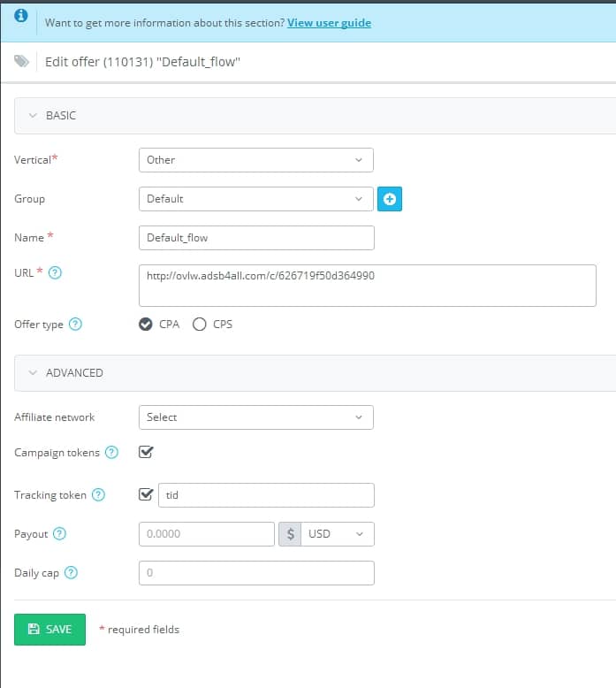Collapse the BASIC section header
The image size is (616, 688).
(315, 116)
